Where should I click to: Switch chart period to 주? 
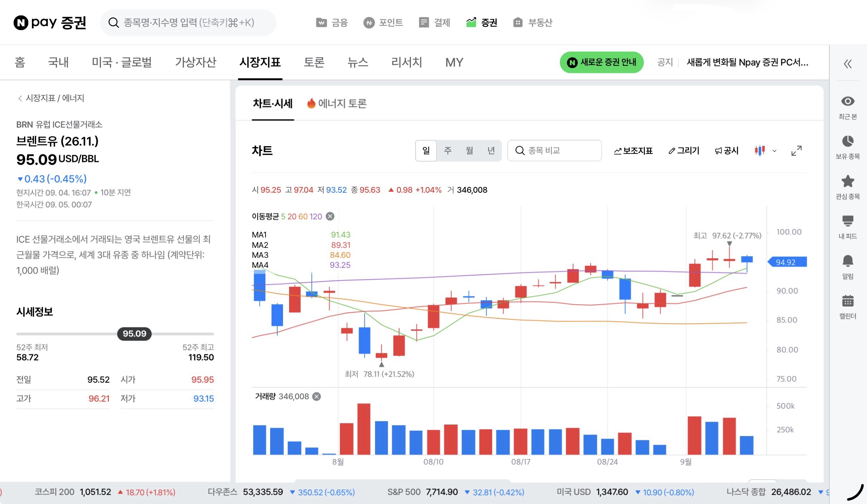448,151
